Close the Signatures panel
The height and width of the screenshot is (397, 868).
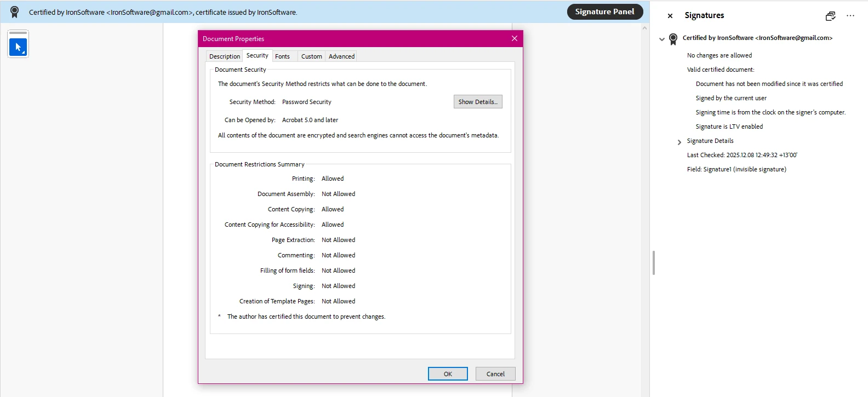click(670, 16)
